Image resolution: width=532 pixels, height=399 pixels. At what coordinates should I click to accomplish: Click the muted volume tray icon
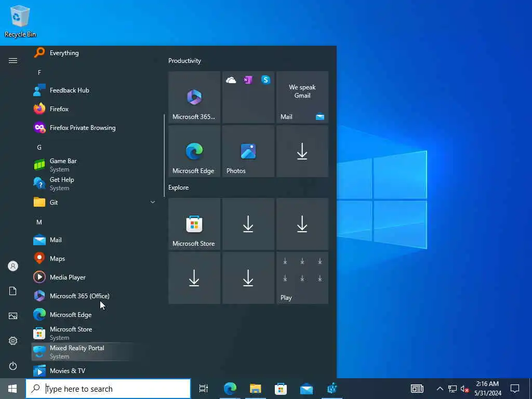click(464, 389)
